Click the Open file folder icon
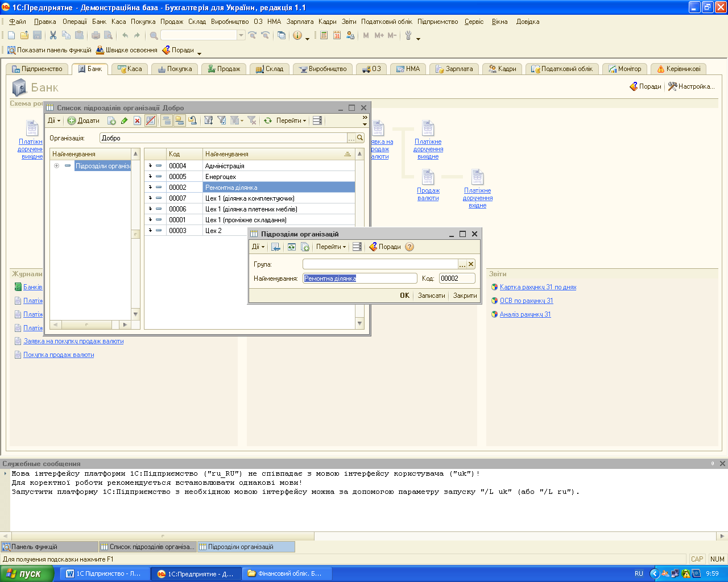Screen dimensions: 728x582 pyautogui.click(x=24, y=35)
